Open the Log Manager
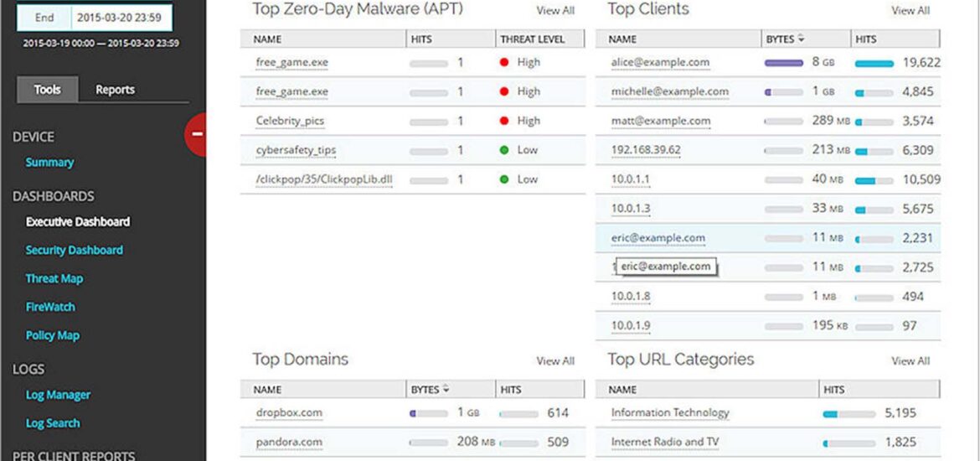The width and height of the screenshot is (980, 461). pyautogui.click(x=58, y=395)
